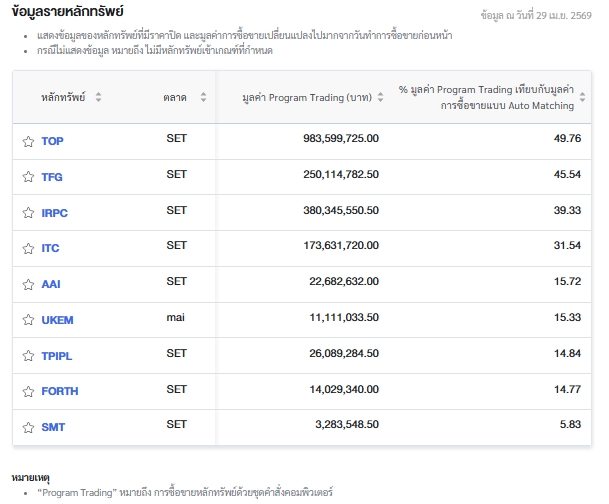Open the TOP stock symbol link
This screenshot has height=504, width=609.
coord(52,141)
